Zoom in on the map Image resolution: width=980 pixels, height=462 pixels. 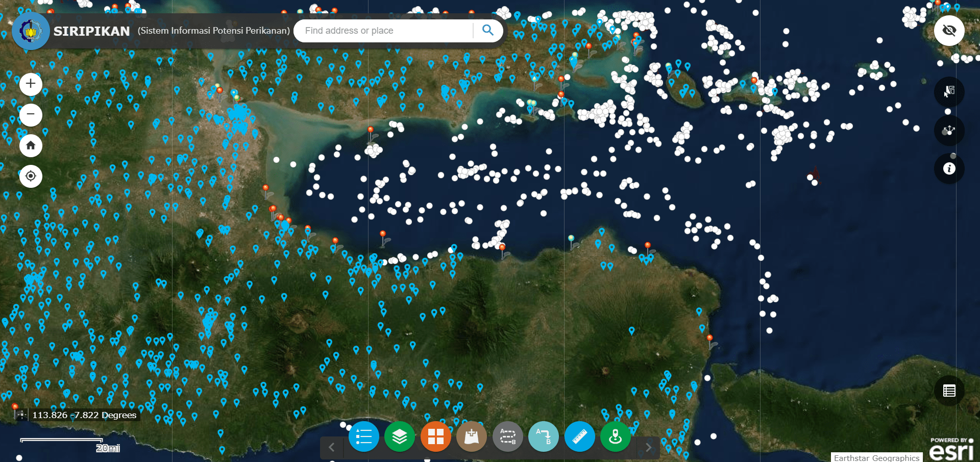click(x=31, y=84)
